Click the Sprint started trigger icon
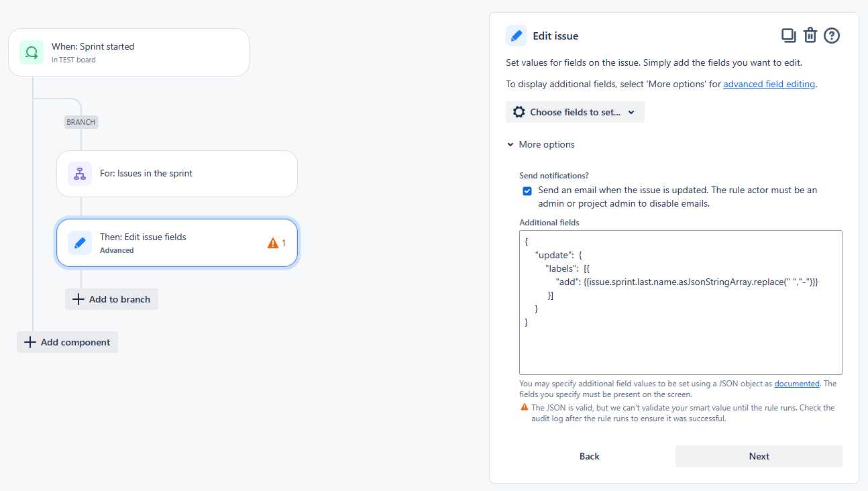The height and width of the screenshot is (491, 868). coord(32,52)
